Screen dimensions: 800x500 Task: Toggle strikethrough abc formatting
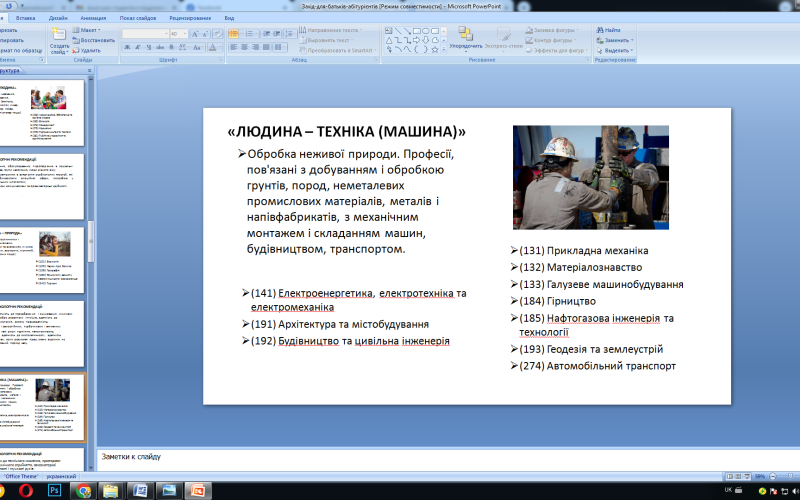(x=160, y=47)
